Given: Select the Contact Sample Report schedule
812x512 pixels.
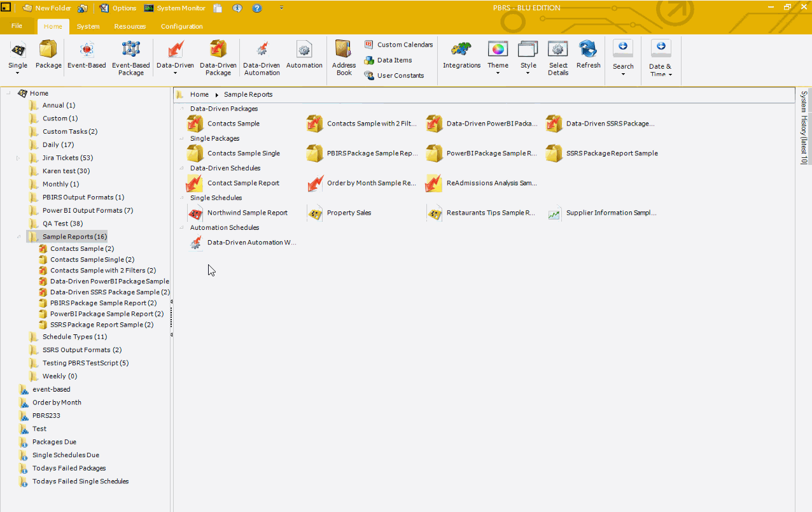Looking at the screenshot, I should 233,183.
